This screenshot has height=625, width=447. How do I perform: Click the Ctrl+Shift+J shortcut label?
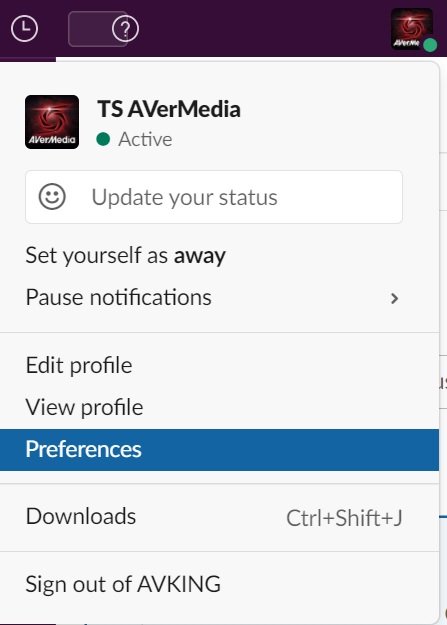[344, 518]
